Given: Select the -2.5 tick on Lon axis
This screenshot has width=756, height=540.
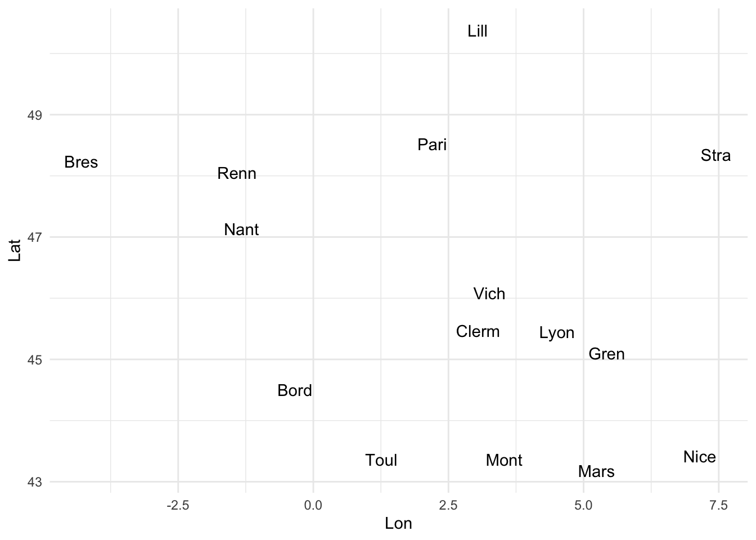Looking at the screenshot, I should [178, 505].
